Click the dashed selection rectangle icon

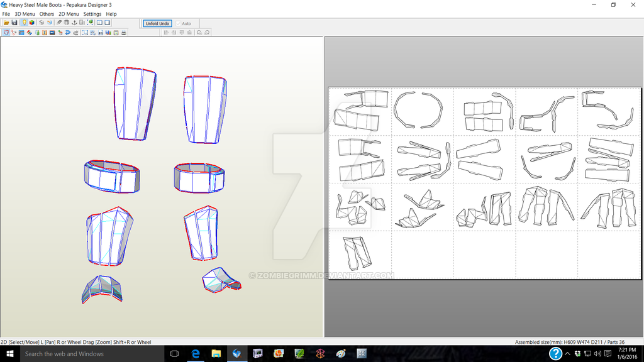pyautogui.click(x=85, y=33)
